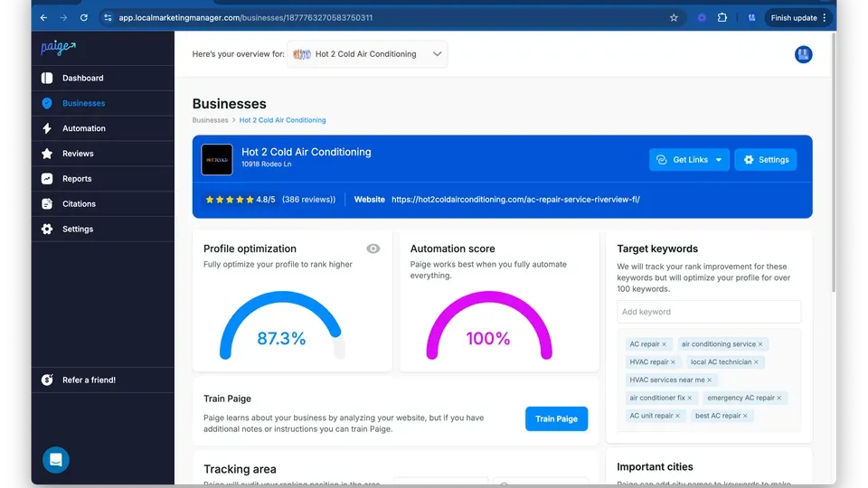Click the 4.8/5 star rating
The image size is (868, 488).
click(x=241, y=199)
